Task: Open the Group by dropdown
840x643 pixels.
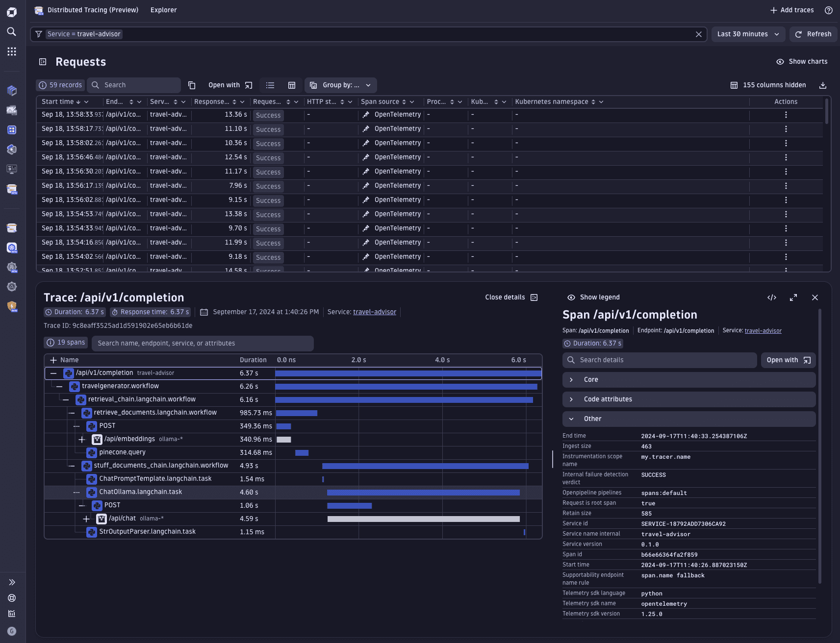Action: 341,85
